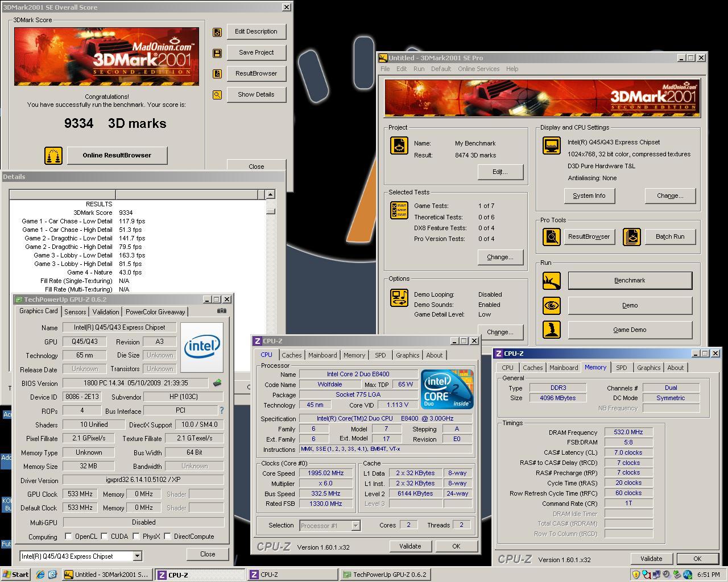Image resolution: width=728 pixels, height=582 pixels.
Task: Click the Display and CPU Settings monitor icon
Action: [x=551, y=145]
